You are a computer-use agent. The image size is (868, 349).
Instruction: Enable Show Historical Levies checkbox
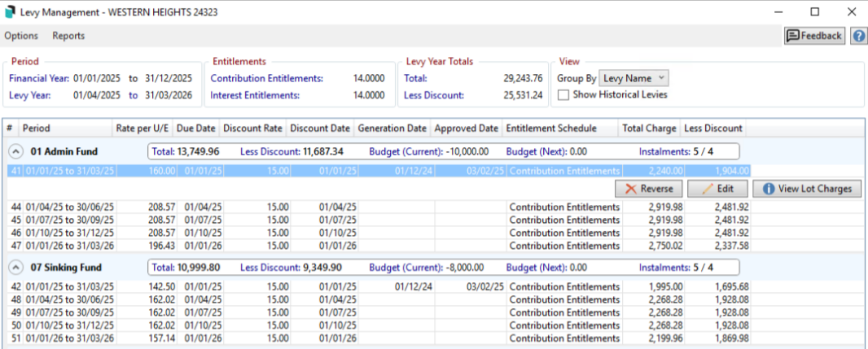coord(563,95)
